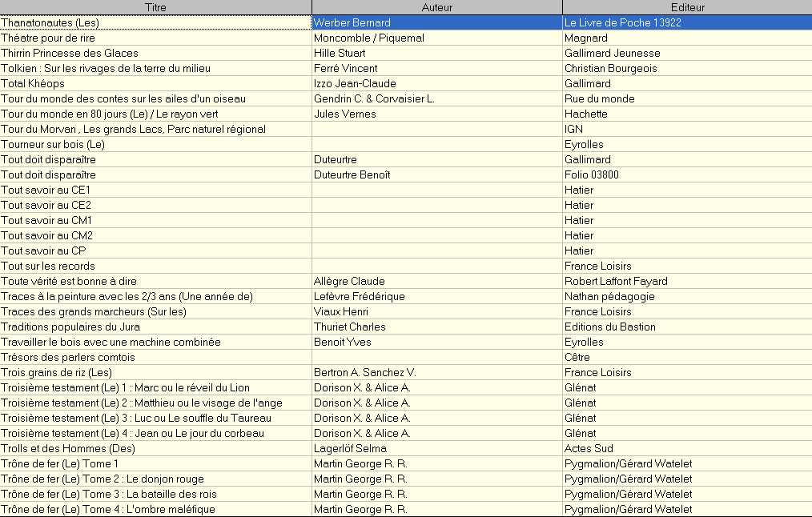Select 'Traces des grands marcheurs' title
The image size is (812, 517).
(155, 311)
